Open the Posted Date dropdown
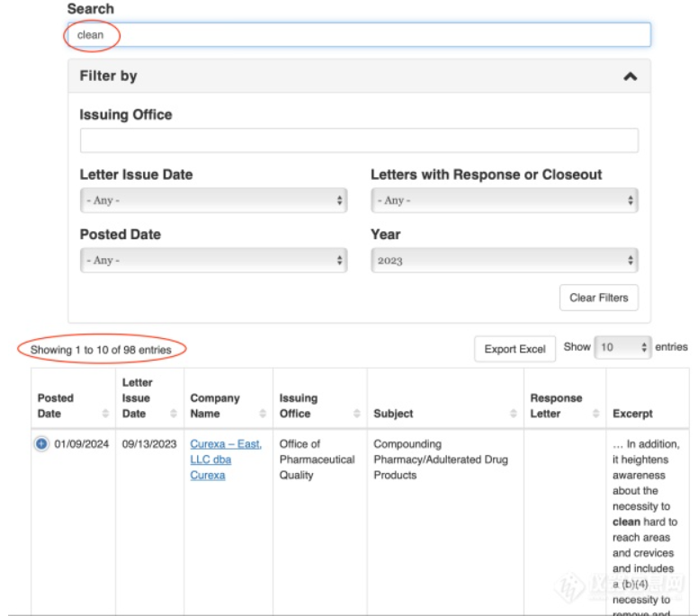Screen dimensions: 698x616 (x=213, y=260)
